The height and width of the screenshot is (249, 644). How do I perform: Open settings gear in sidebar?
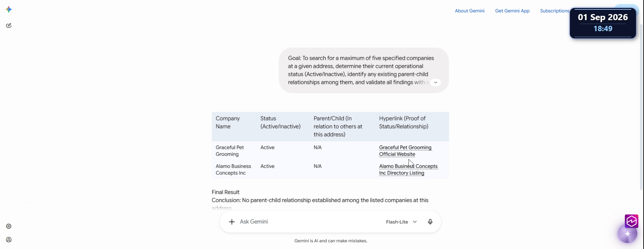point(9,226)
